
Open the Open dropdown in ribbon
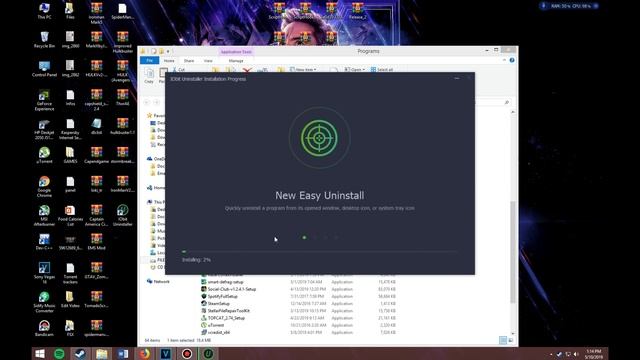point(354,69)
